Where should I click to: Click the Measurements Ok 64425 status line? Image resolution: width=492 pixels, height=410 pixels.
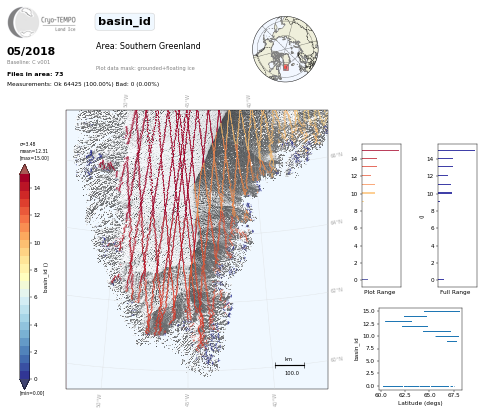pyautogui.click(x=83, y=84)
